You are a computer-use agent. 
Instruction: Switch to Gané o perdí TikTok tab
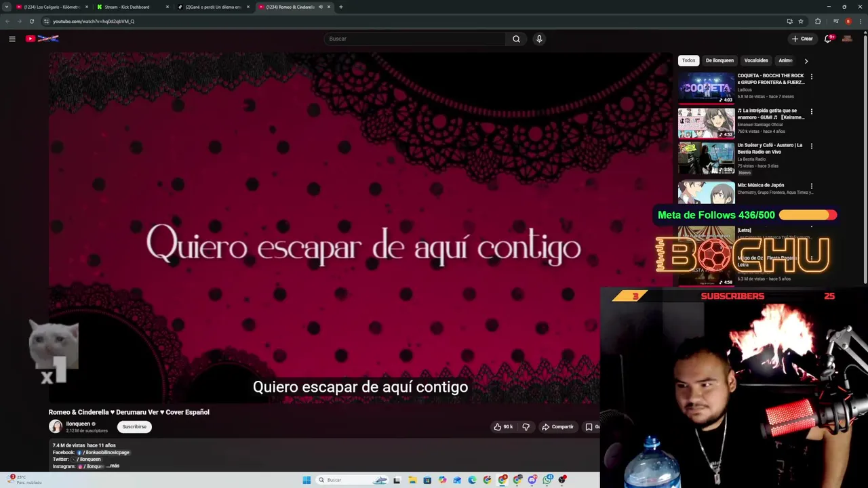tap(213, 7)
